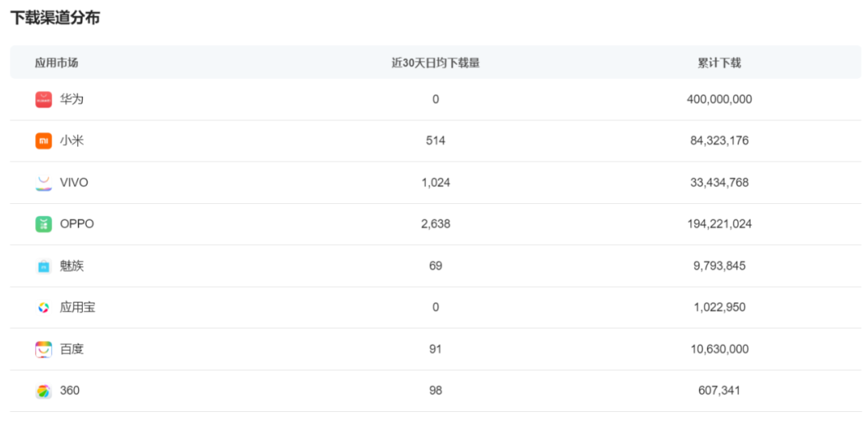This screenshot has width=868, height=424.
Task: Click the 应用市场 column header
Action: pyautogui.click(x=56, y=63)
